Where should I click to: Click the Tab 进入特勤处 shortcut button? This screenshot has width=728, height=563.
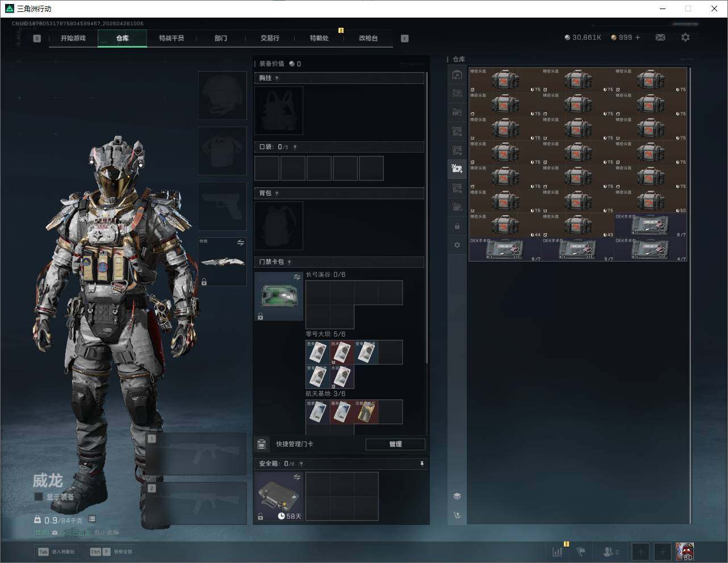coord(57,552)
